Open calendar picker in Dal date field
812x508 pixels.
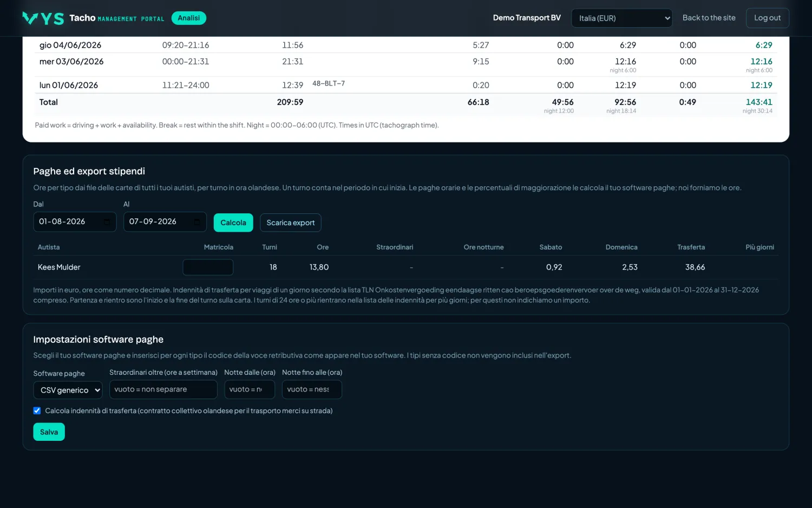107,222
